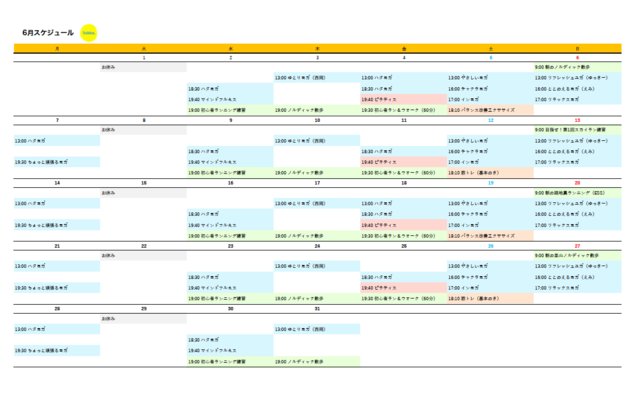Screen dimensions: 640x393
Task: Click the お休み cell on the 22nd
Action: (144, 256)
